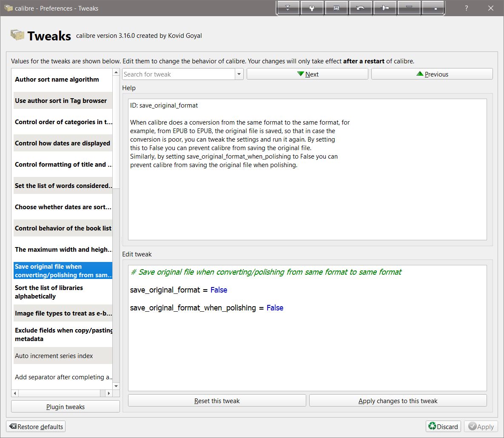504x438 pixels.
Task: Click tweak list scroll down arrow
Action: (x=117, y=386)
